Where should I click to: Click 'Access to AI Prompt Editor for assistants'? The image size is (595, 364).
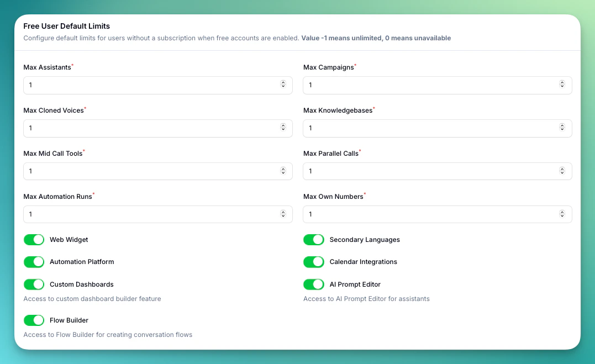367,299
